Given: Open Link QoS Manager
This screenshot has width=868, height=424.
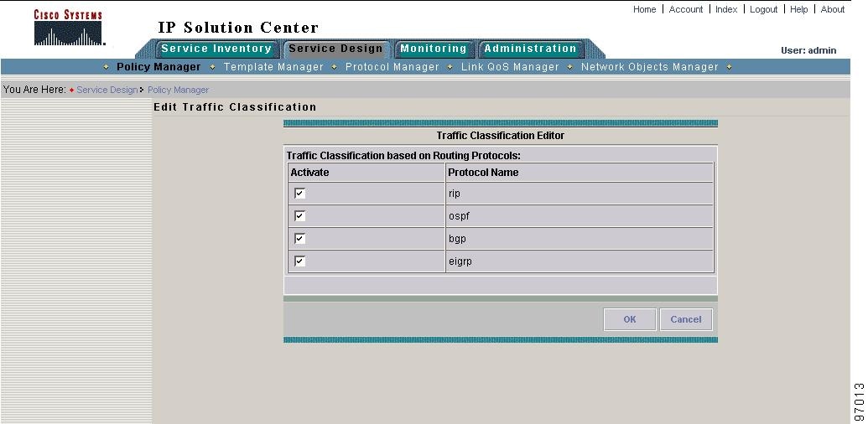Looking at the screenshot, I should coord(510,67).
